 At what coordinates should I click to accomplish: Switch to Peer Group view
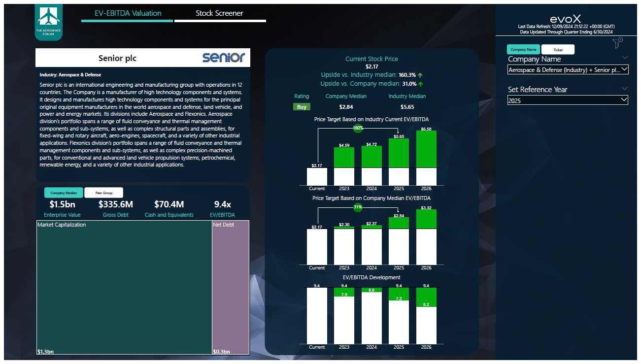coord(103,192)
